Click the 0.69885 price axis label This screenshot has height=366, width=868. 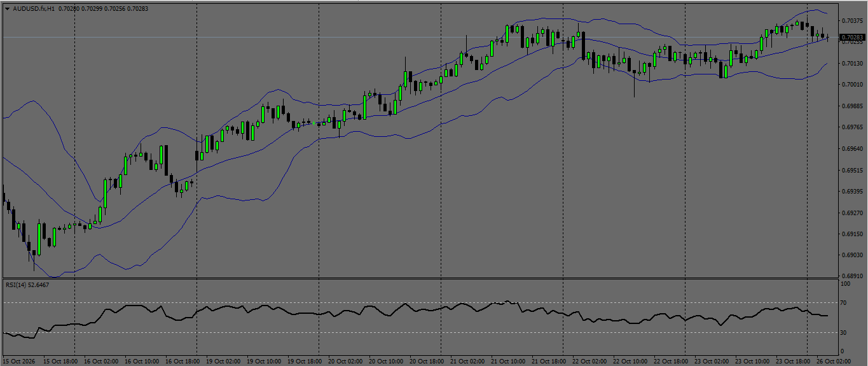click(x=851, y=106)
